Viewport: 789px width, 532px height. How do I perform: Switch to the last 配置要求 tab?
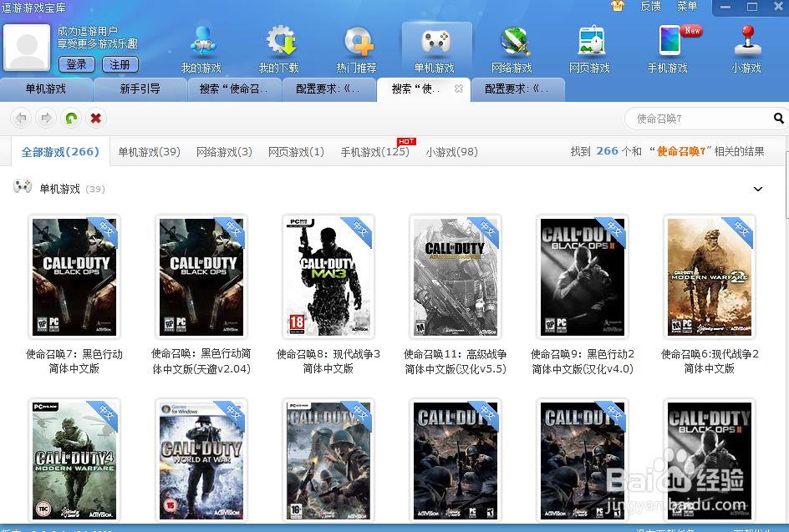click(x=517, y=89)
